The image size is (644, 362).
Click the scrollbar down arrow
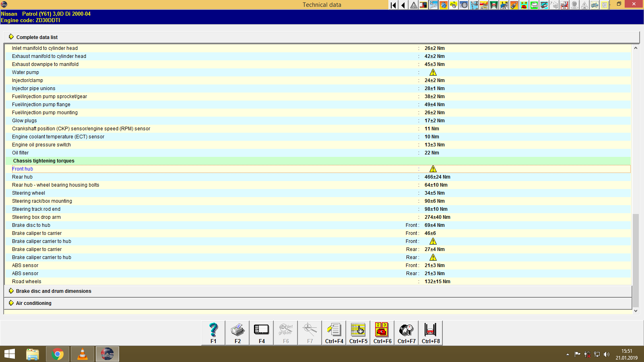tap(636, 311)
